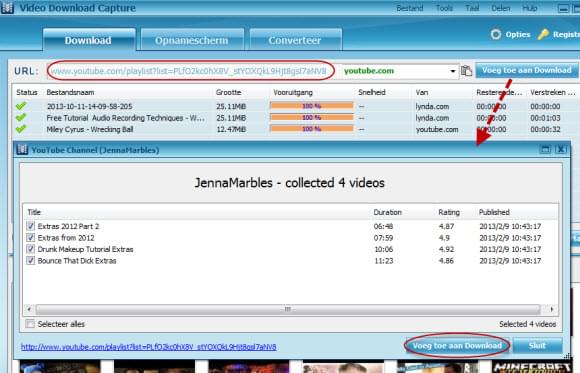580x373 pixels.
Task: Click rating 4.92 cell
Action: (x=446, y=249)
